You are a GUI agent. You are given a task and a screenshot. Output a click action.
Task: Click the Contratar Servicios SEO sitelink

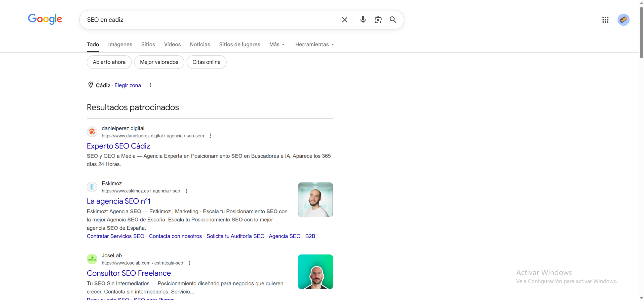(115, 236)
